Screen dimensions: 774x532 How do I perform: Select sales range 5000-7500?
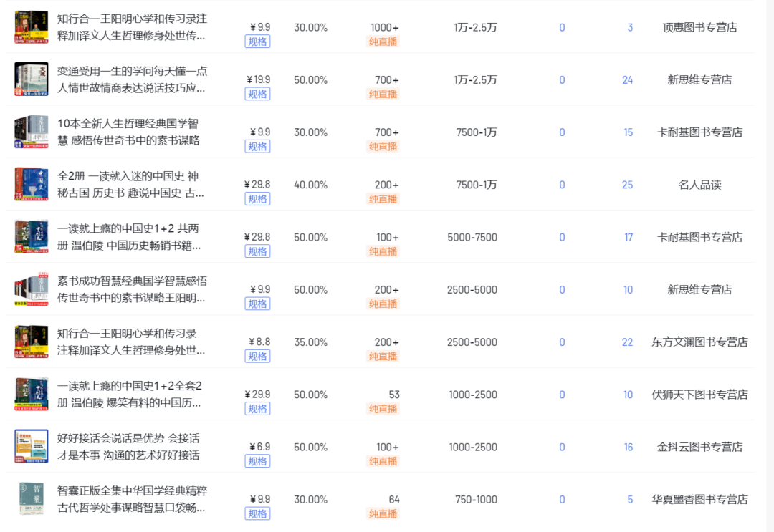tap(472, 237)
